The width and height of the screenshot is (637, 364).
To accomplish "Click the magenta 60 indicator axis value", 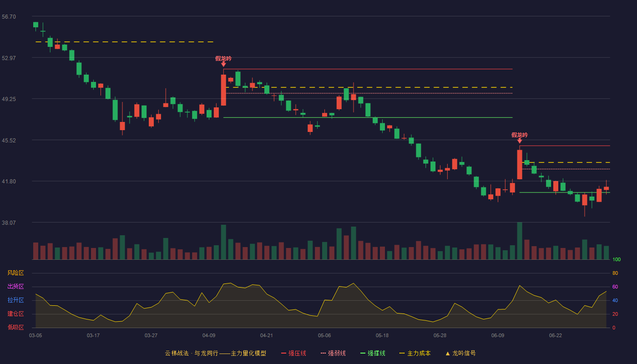I will 615,287.
